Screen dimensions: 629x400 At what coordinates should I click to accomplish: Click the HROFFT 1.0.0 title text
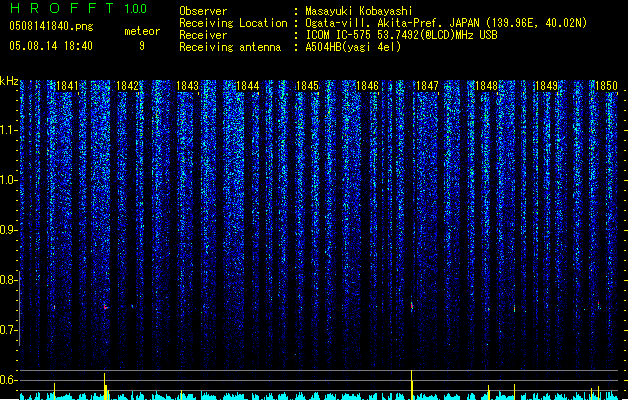point(79,8)
